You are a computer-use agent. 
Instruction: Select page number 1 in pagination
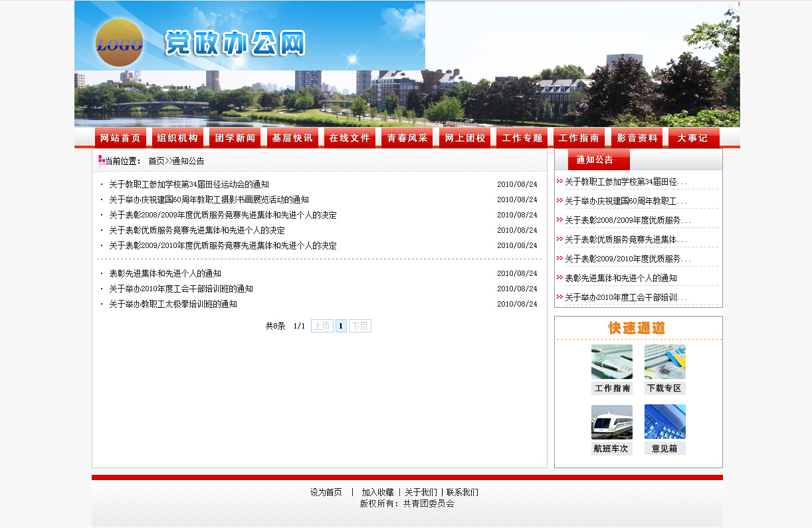click(341, 326)
